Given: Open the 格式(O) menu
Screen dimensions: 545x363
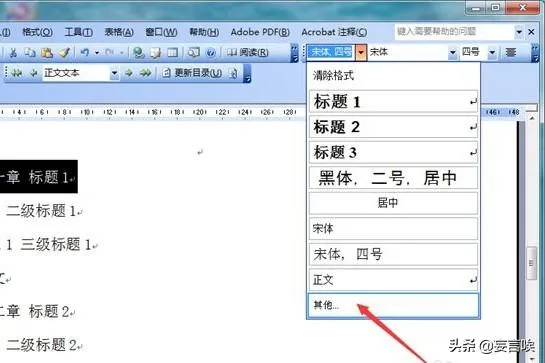Looking at the screenshot, I should tap(37, 32).
